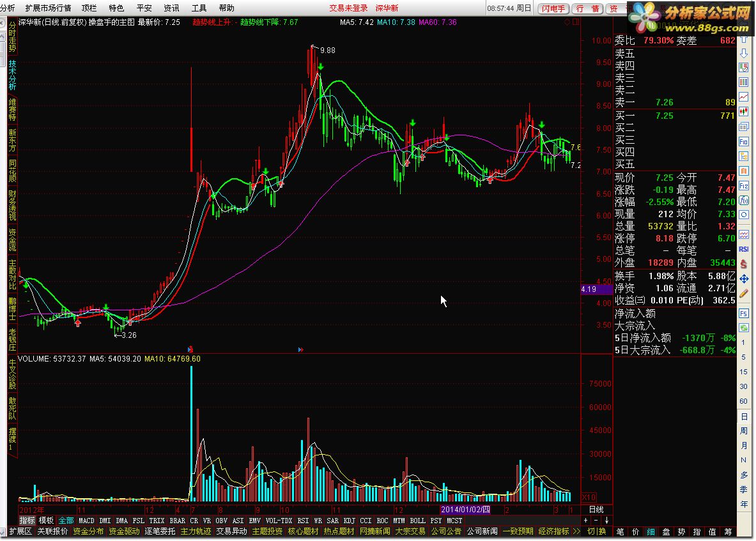
Task: Click the 日线 period label
Action: click(596, 509)
